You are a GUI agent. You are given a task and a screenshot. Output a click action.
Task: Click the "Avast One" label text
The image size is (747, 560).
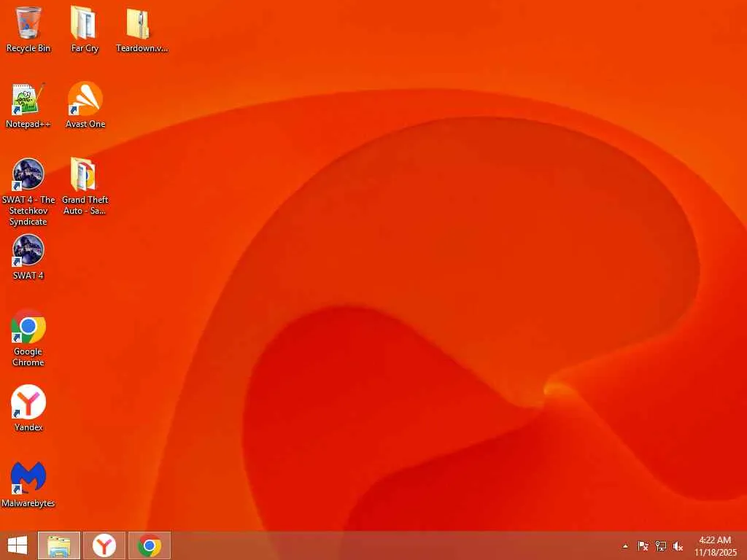click(x=85, y=124)
